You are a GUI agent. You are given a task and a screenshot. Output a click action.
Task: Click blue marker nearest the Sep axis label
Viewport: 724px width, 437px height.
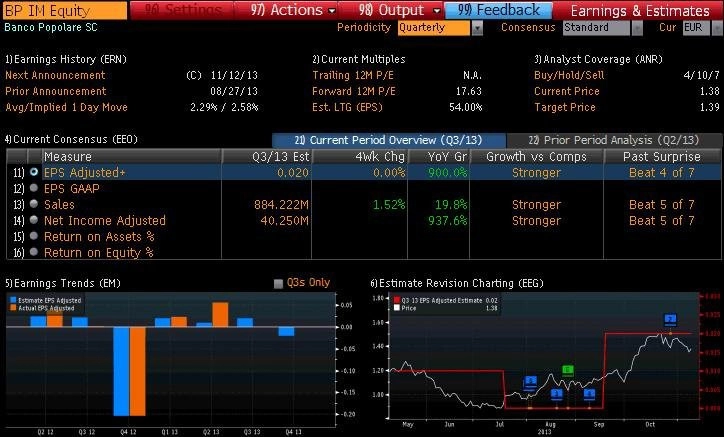click(x=589, y=394)
